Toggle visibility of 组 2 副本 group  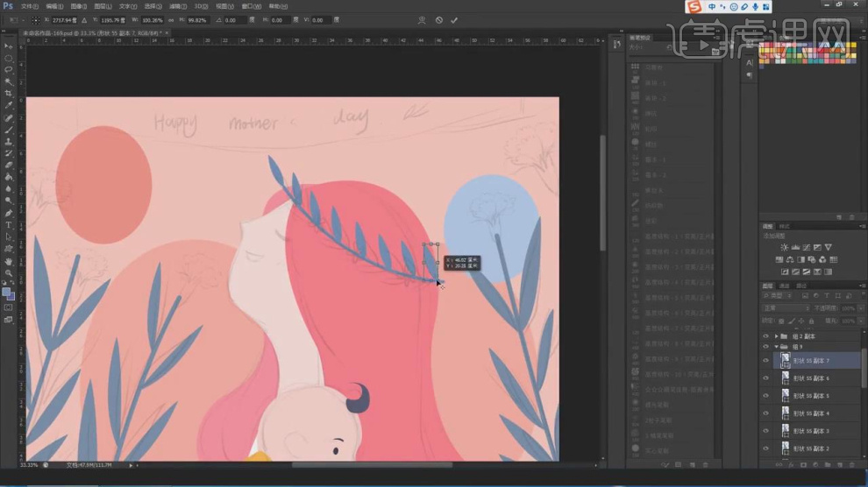(765, 336)
